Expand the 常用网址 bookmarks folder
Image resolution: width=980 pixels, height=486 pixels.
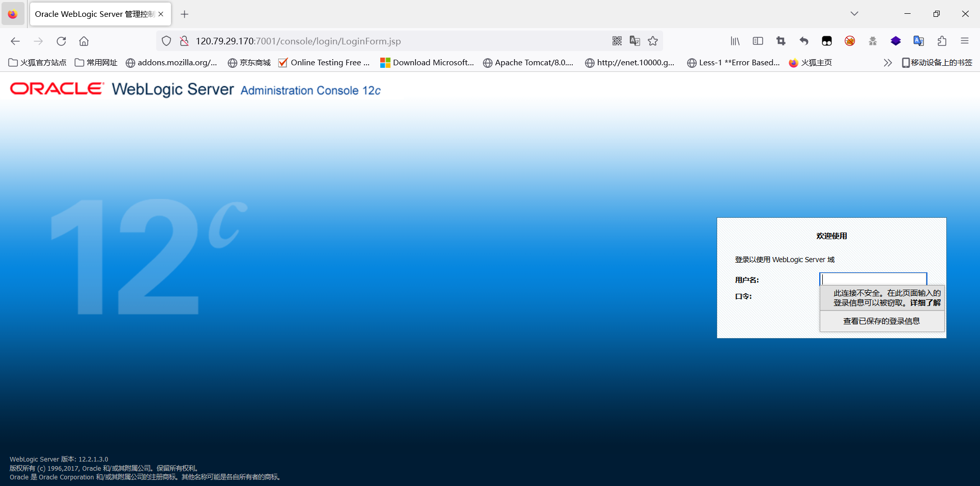(95, 62)
